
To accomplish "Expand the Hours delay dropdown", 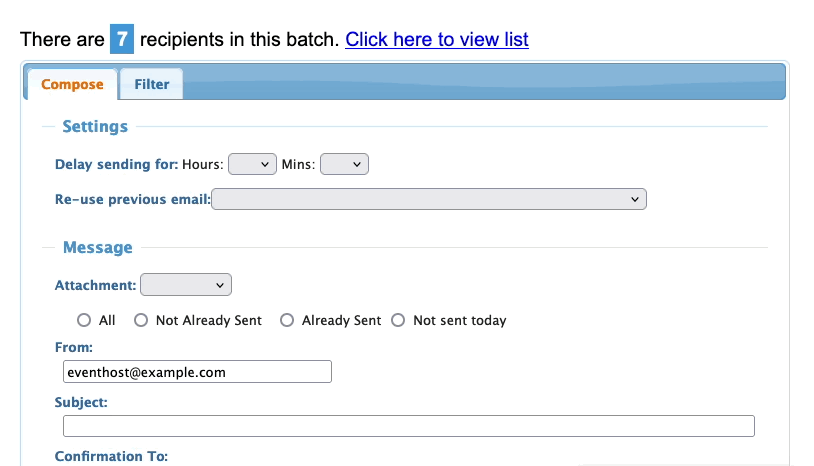I will [x=252, y=164].
